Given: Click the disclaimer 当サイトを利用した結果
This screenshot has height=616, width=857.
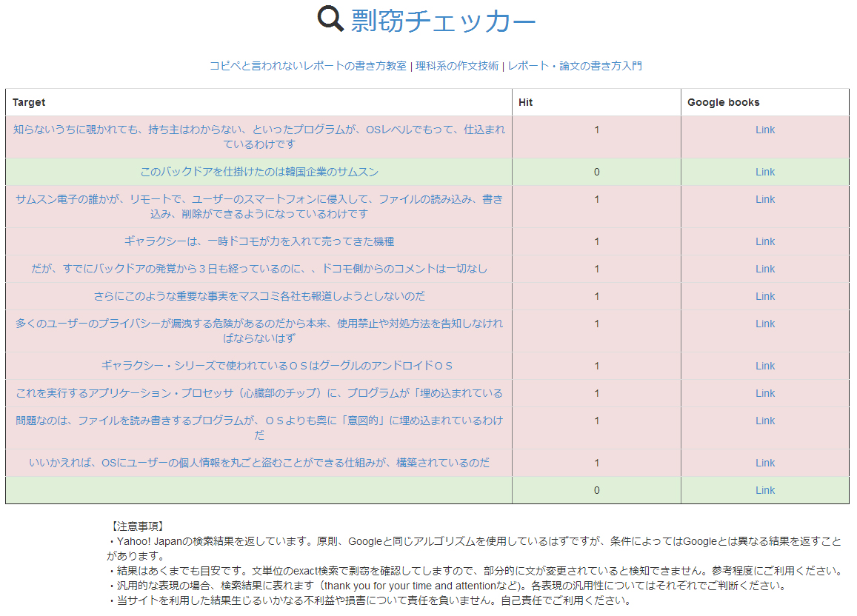Looking at the screenshot, I should [x=370, y=600].
